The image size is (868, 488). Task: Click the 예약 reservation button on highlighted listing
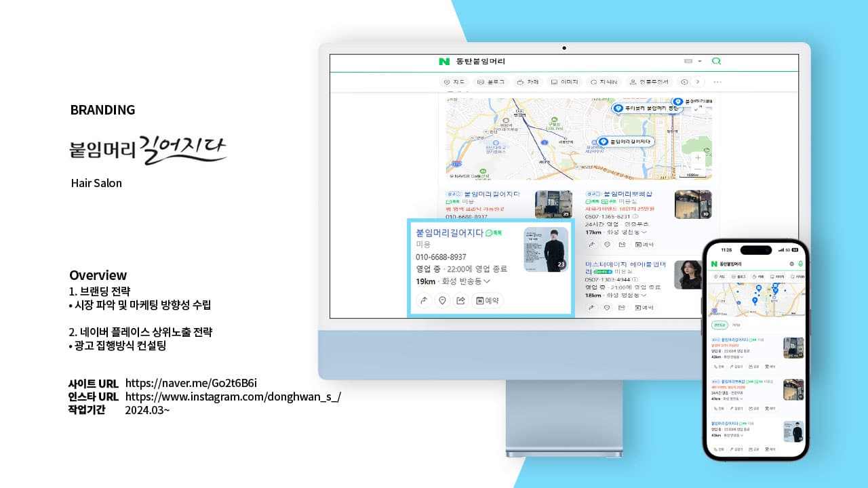point(488,301)
